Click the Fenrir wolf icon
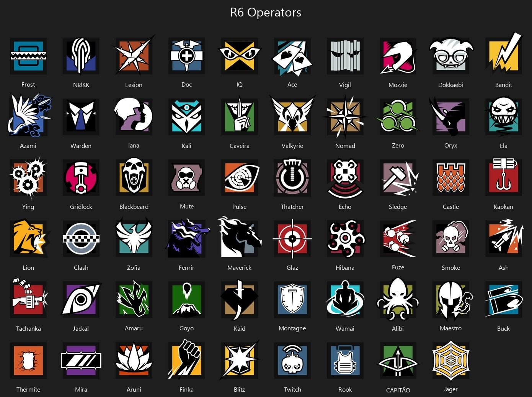Viewport: 532px width, 397px height. pos(187,238)
